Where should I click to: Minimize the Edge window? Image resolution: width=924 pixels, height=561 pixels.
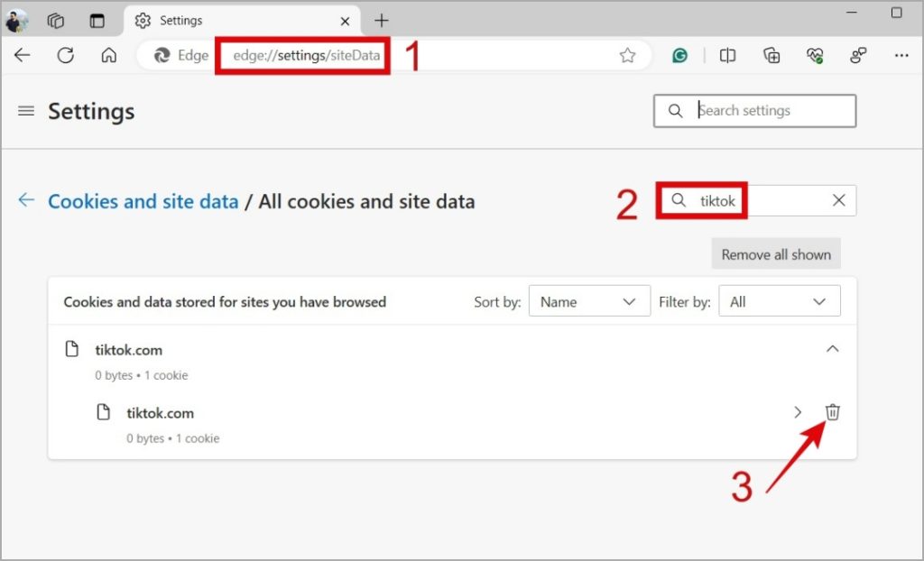[x=852, y=13]
